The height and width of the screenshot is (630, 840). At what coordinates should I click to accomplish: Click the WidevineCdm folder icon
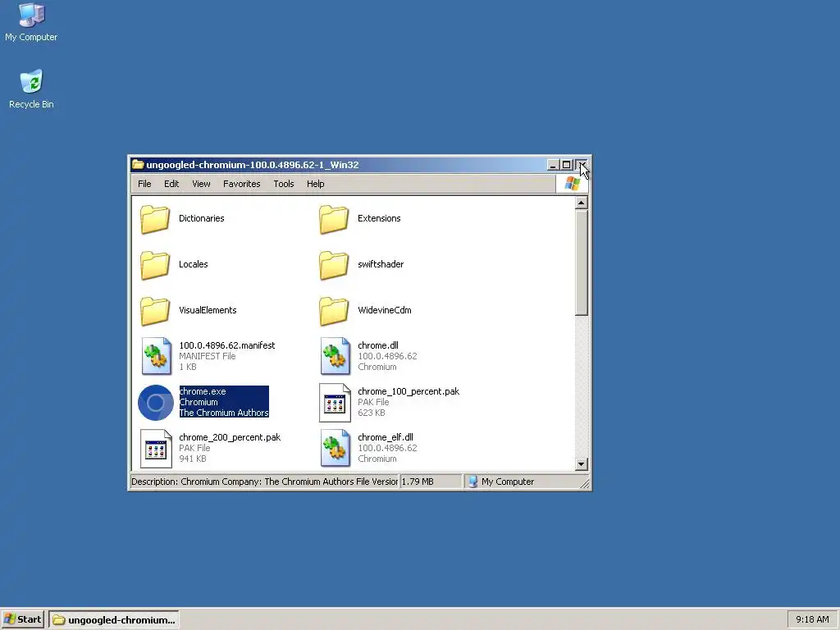(335, 311)
